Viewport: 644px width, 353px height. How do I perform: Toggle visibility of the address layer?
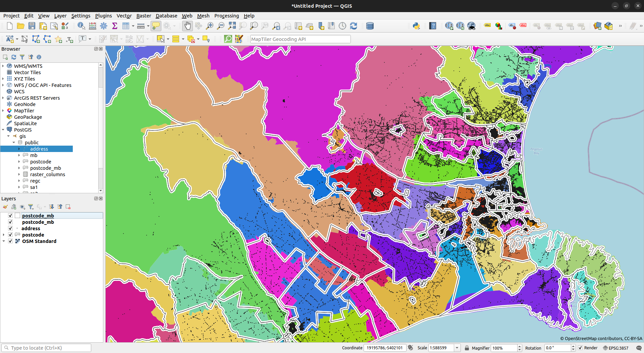pyautogui.click(x=10, y=229)
